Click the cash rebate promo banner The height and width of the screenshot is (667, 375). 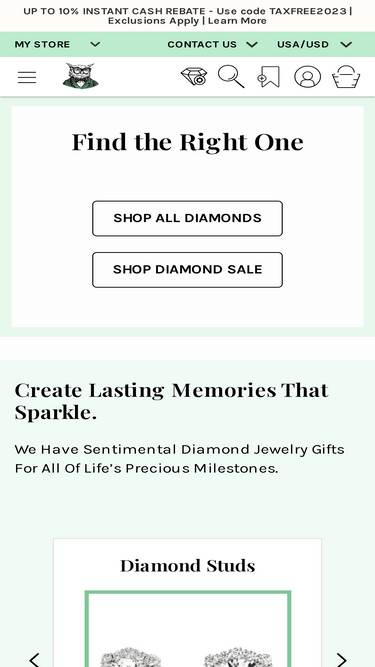click(188, 16)
